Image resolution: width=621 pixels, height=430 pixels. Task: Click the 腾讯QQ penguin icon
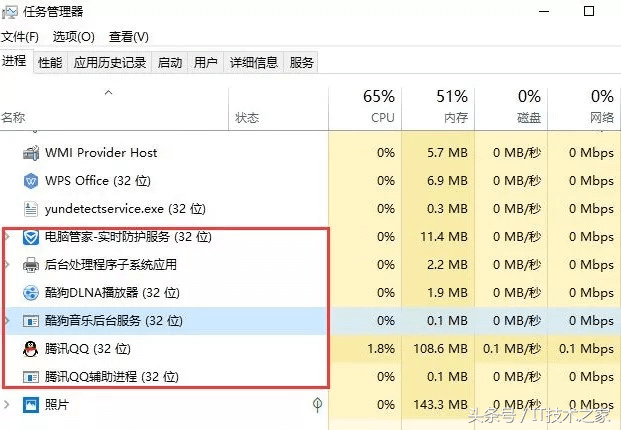(x=31, y=349)
